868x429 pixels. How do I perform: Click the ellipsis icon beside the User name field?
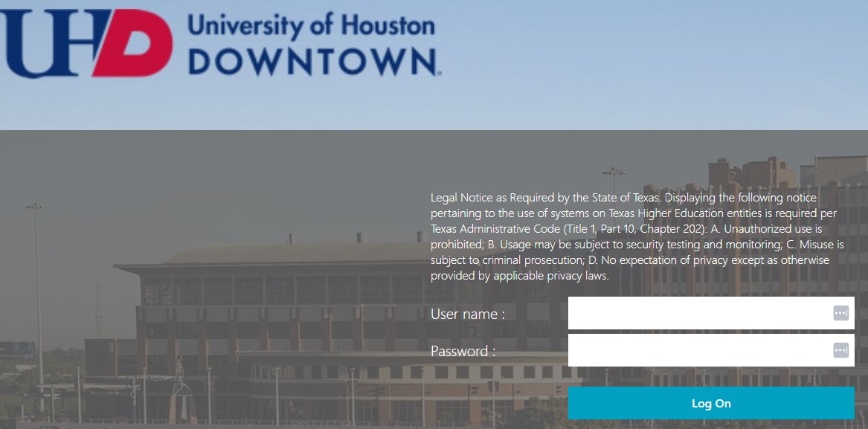pos(841,312)
